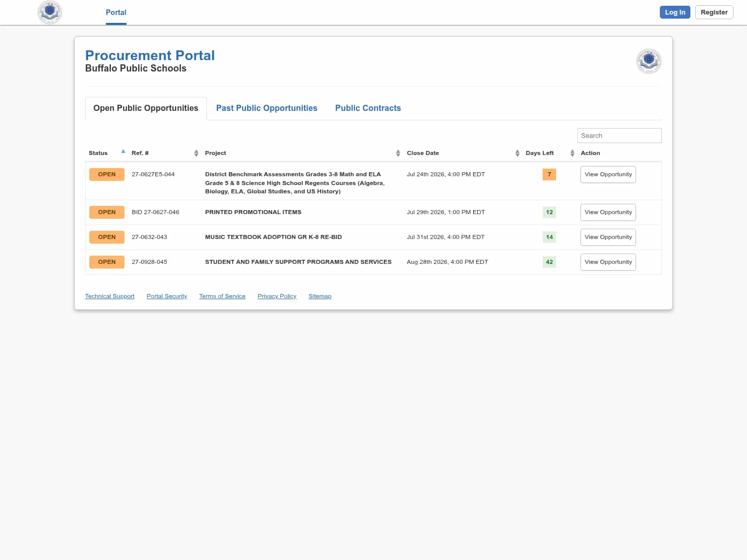Click the Register button
Screen dimensions: 747x560
pos(714,12)
